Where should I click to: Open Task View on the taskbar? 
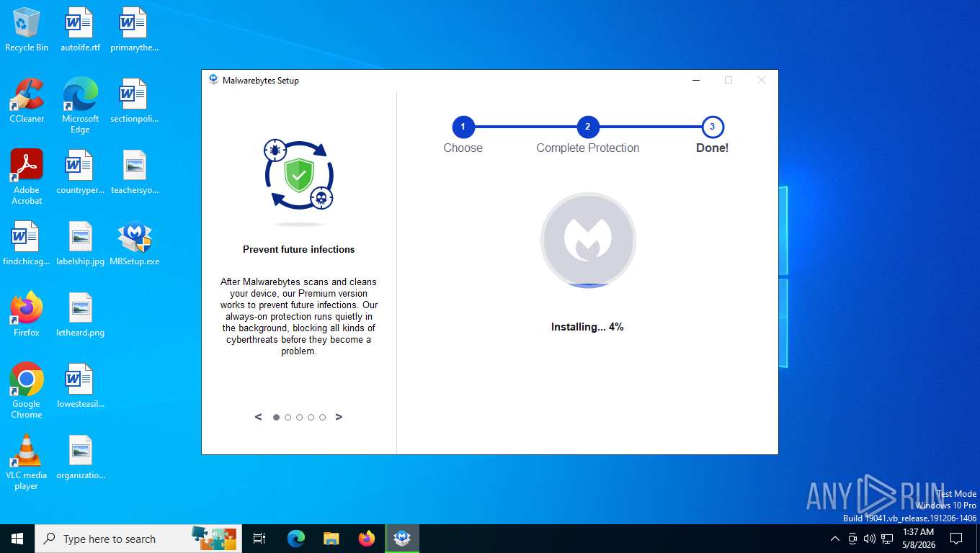coord(259,539)
